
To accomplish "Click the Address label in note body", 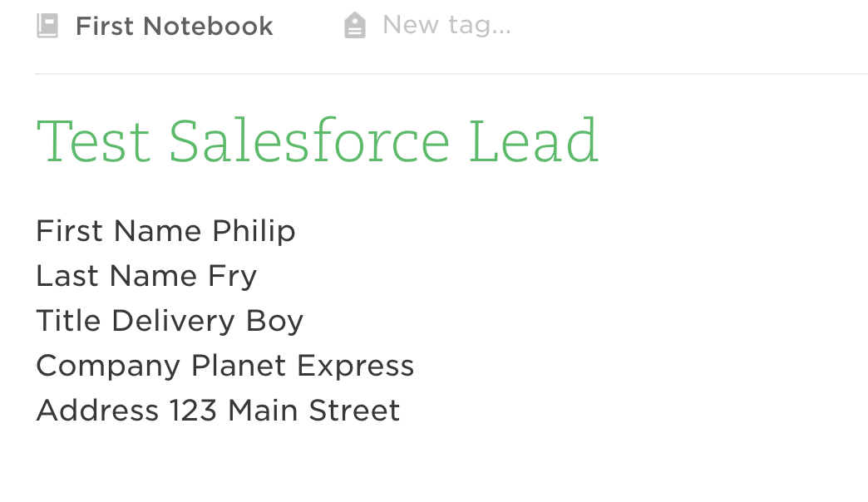I will [97, 411].
